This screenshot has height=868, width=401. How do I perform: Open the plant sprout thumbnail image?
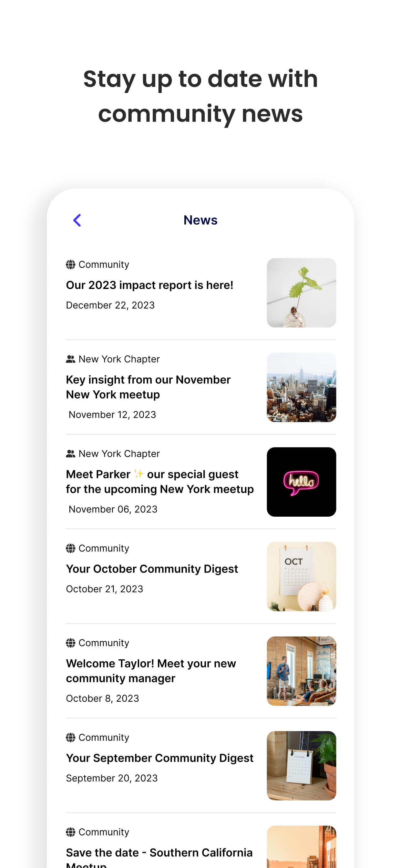click(301, 293)
